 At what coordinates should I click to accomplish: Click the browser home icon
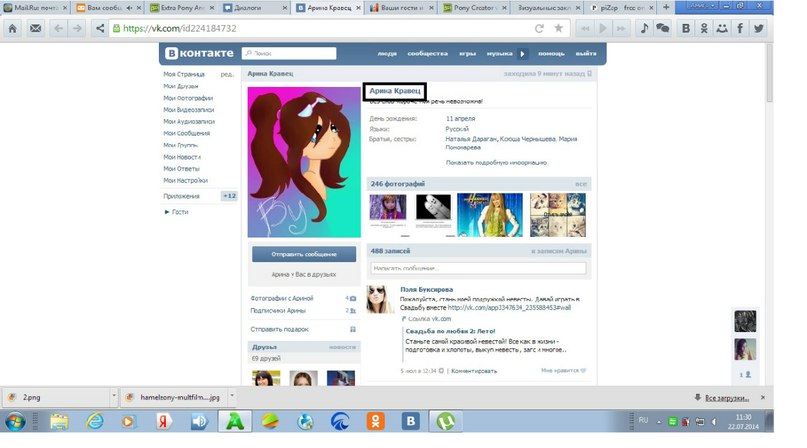pos(13,29)
